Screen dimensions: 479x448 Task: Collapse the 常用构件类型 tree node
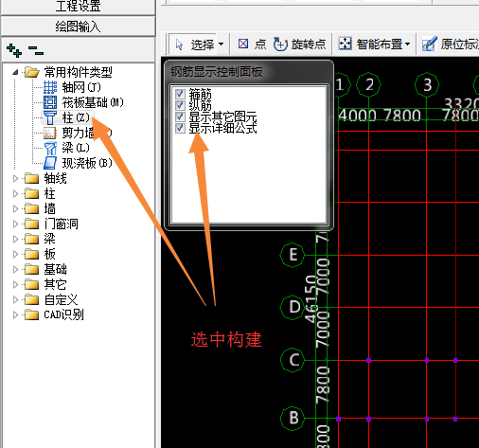pyautogui.click(x=15, y=72)
